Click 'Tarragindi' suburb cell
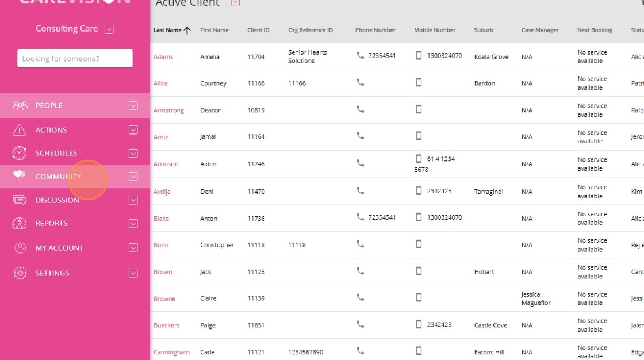The width and height of the screenshot is (644, 360). click(x=488, y=192)
